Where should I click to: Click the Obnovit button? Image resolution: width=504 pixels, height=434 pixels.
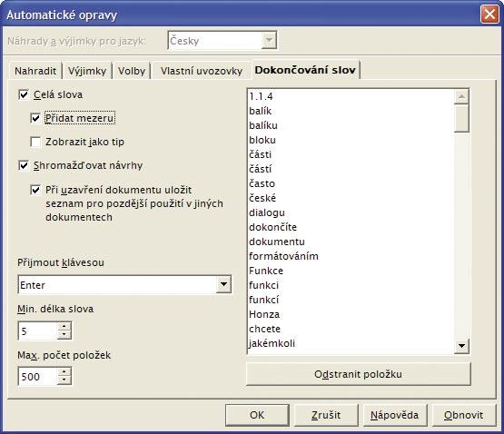pyautogui.click(x=463, y=415)
